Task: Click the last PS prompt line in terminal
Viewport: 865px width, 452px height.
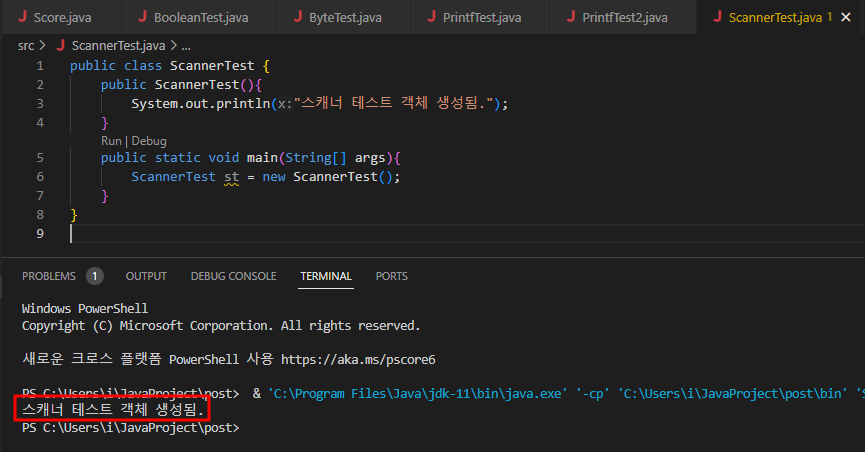Action: pyautogui.click(x=131, y=428)
